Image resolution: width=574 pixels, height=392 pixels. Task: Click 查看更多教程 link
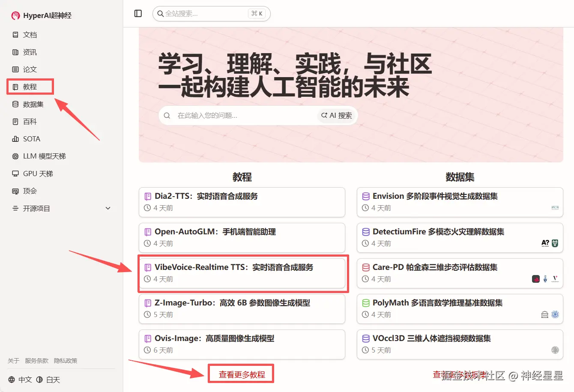242,375
